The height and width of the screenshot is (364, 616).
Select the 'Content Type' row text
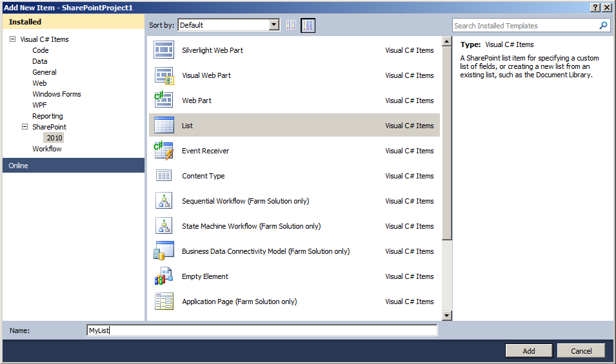203,176
